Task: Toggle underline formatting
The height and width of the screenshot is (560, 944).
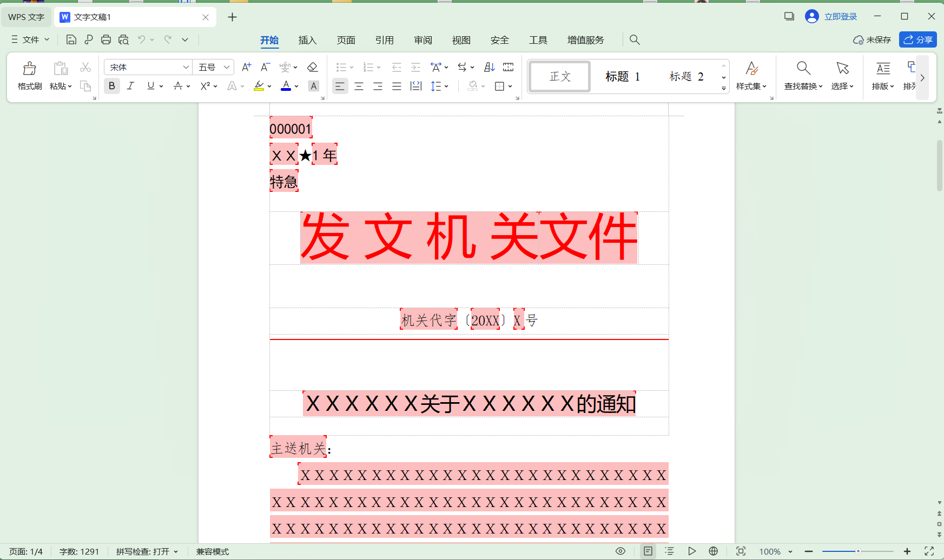Action: (151, 86)
